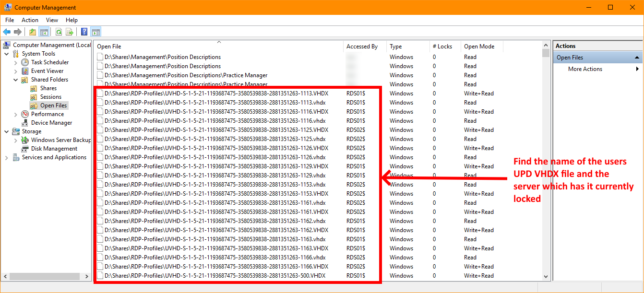The height and width of the screenshot is (293, 644).
Task: Click the Refresh icon in the toolbar
Action: pos(58,32)
